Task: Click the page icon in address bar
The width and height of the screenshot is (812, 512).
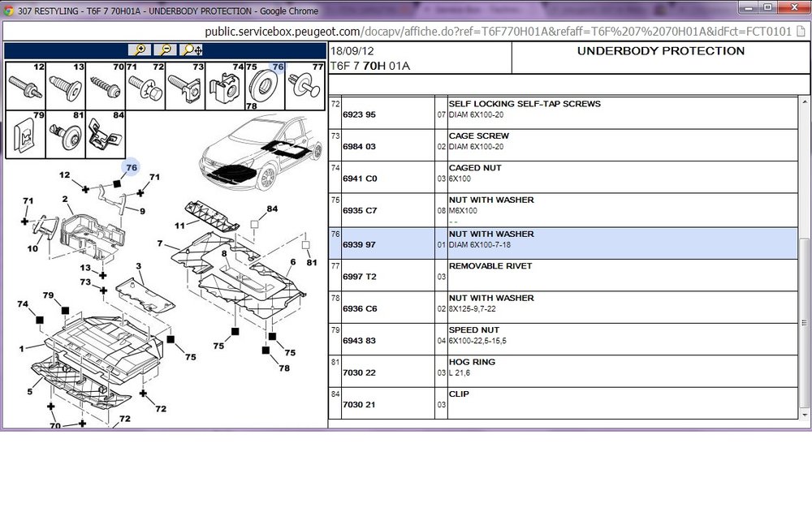Action: [801, 31]
